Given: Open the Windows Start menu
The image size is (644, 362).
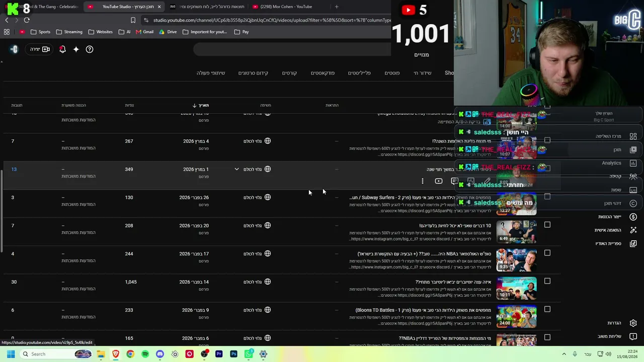Looking at the screenshot, I should pyautogui.click(x=11, y=354).
